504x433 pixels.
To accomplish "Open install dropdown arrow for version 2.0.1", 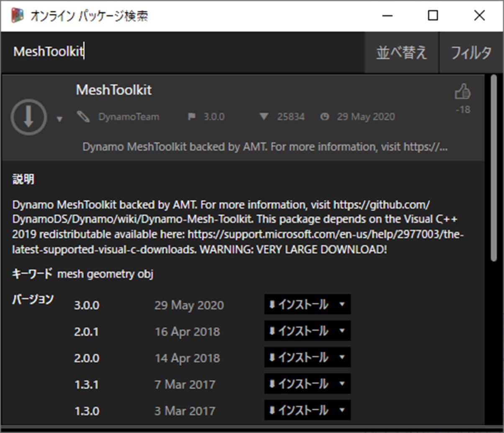I will coord(342,331).
